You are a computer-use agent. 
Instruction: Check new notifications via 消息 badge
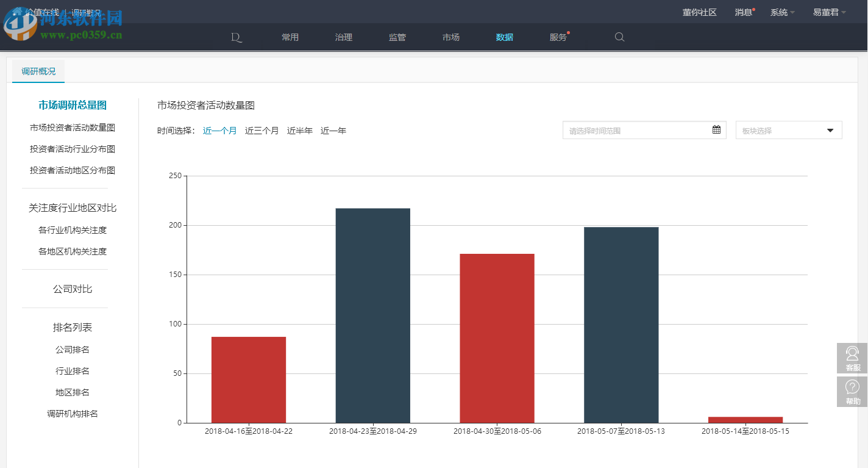coord(743,12)
